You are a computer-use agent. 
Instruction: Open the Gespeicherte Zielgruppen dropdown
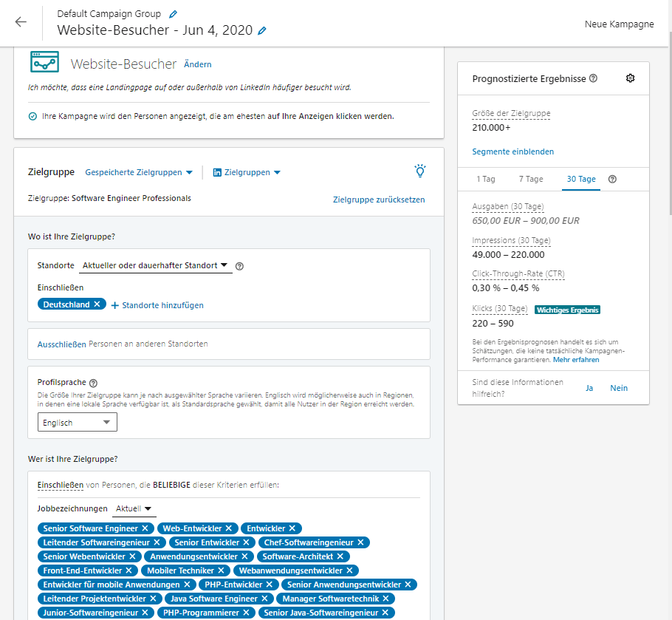137,171
